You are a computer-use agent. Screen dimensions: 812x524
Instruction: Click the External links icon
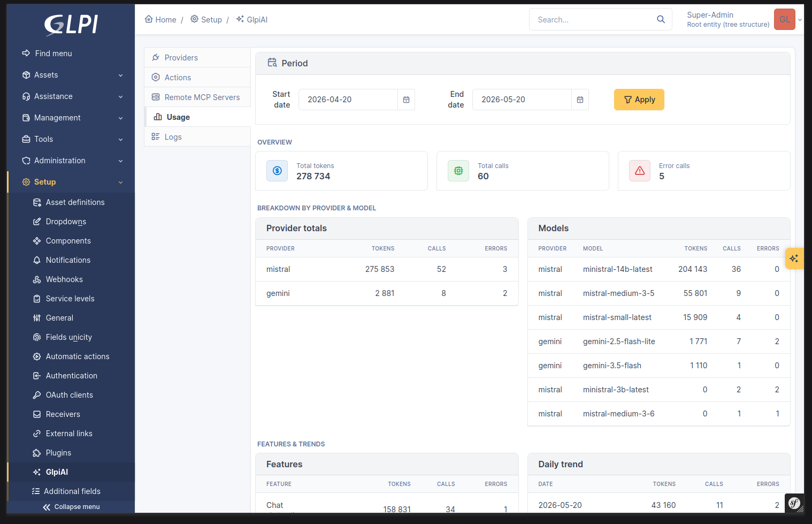[x=37, y=434]
